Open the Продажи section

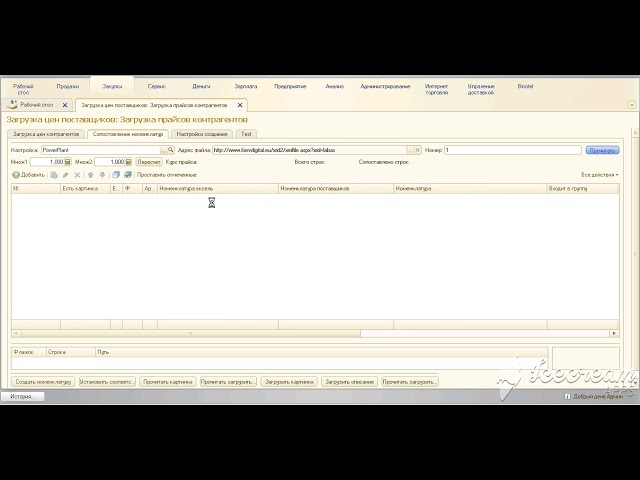[68, 87]
